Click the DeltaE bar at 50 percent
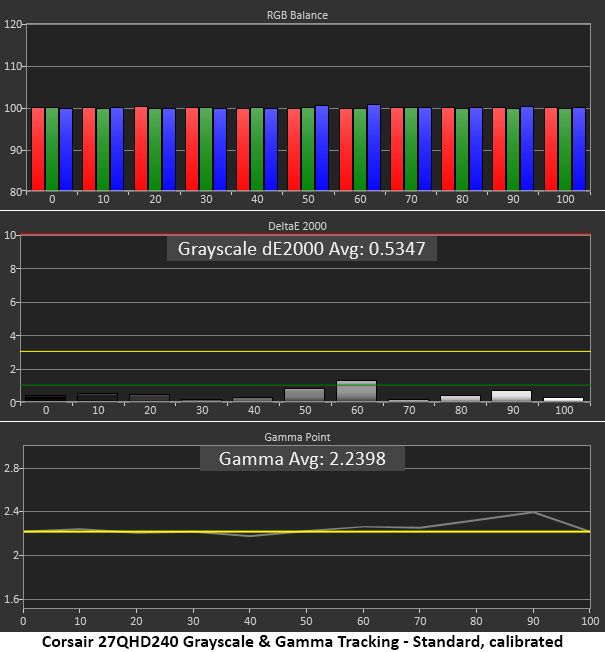Image resolution: width=605 pixels, height=652 pixels. (304, 395)
